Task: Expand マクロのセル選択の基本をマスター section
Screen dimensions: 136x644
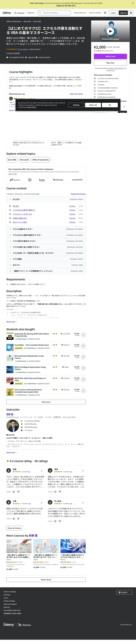Action: pos(46,235)
